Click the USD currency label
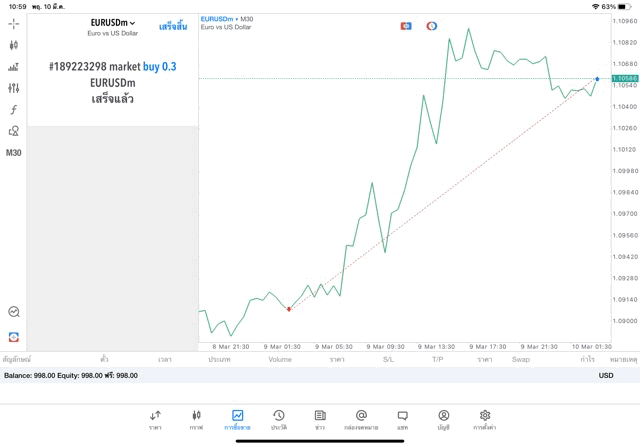Viewport: 640px width, 447px height. 606,376
